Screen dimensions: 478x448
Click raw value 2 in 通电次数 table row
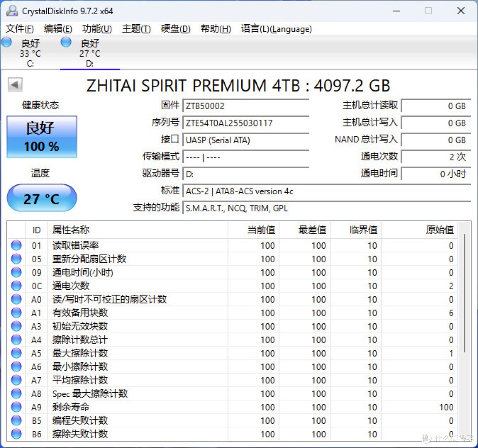click(x=451, y=286)
